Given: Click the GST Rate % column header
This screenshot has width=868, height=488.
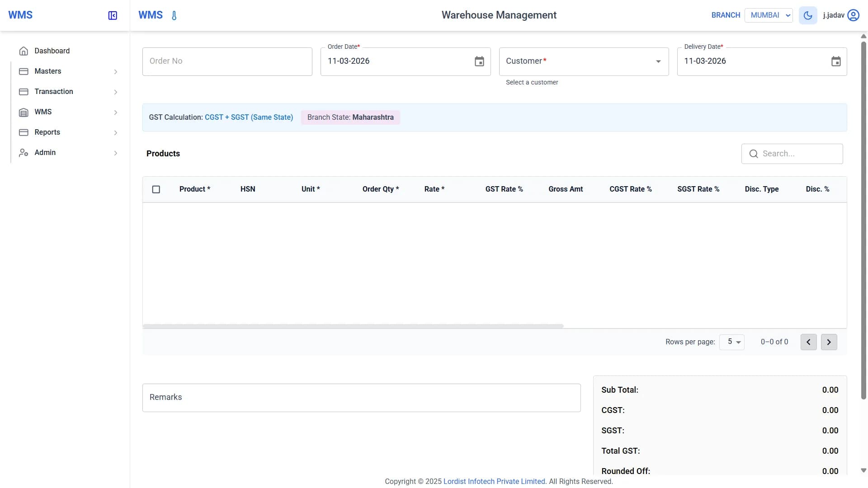Looking at the screenshot, I should pos(504,189).
